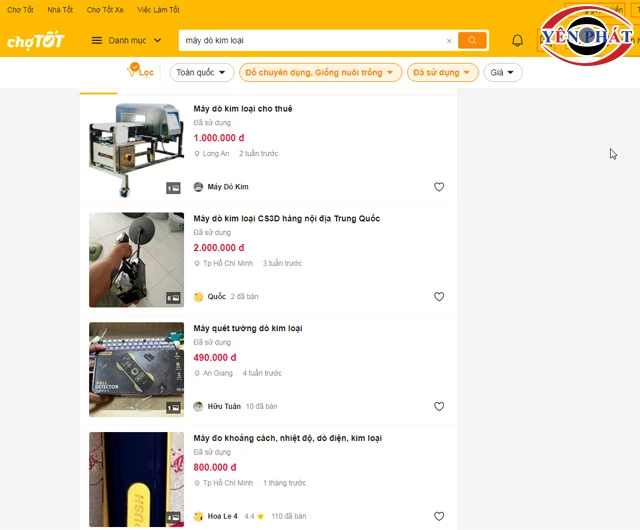Open the Việc Làm Tốt link
Viewport: 640px width, 530px height.
(x=160, y=10)
